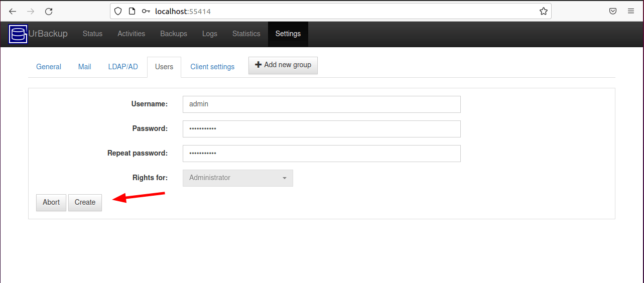Click Add new group button
This screenshot has width=644, height=283.
pos(283,65)
